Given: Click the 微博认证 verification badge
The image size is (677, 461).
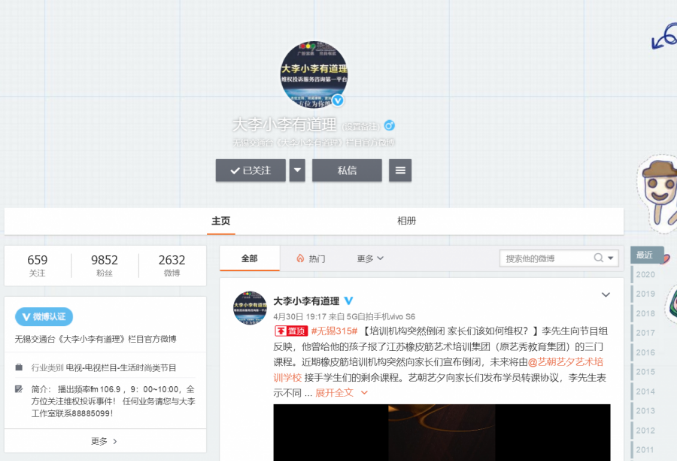Looking at the screenshot, I should [x=42, y=316].
